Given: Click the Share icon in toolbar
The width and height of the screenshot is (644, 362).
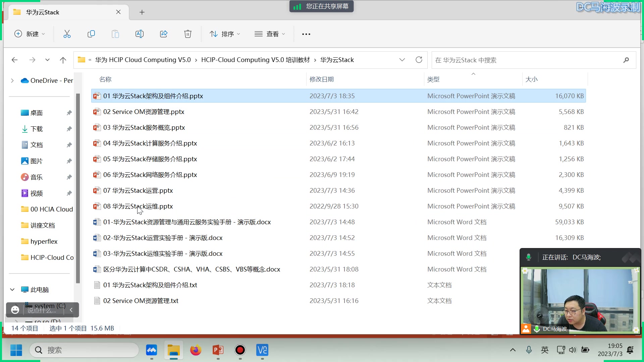Looking at the screenshot, I should pos(164,34).
